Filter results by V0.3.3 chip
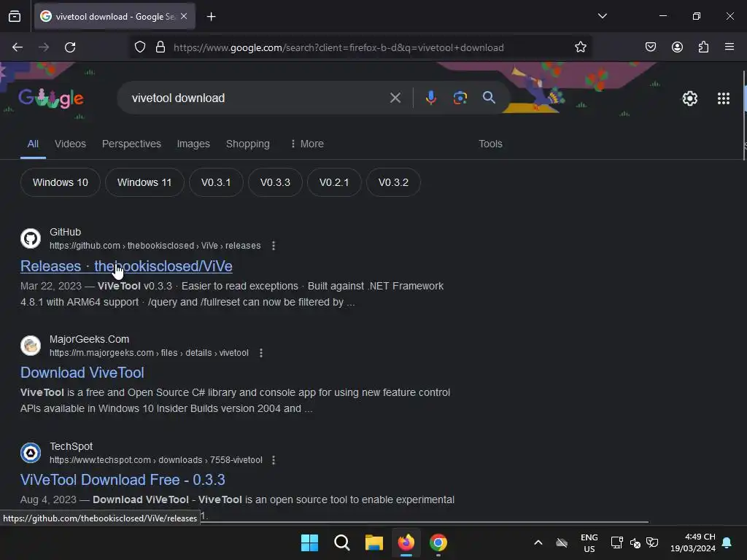The height and width of the screenshot is (560, 747). point(275,182)
